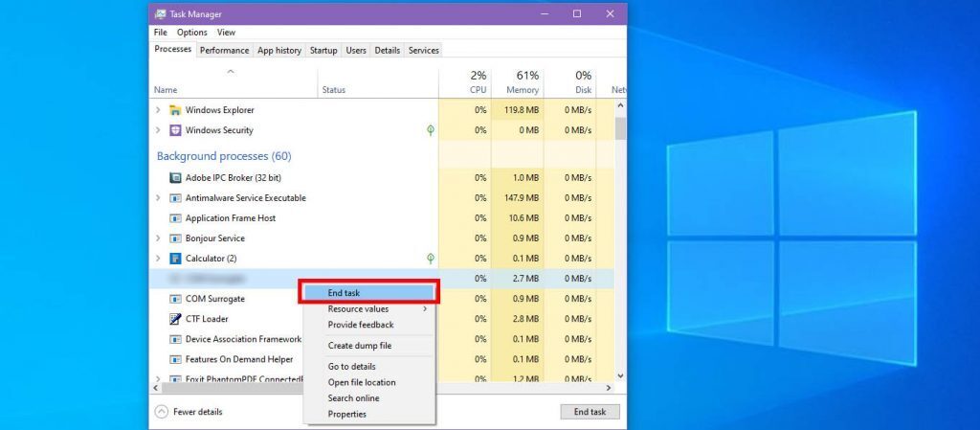Switch to the Services tab
The image size is (980, 430).
point(424,51)
